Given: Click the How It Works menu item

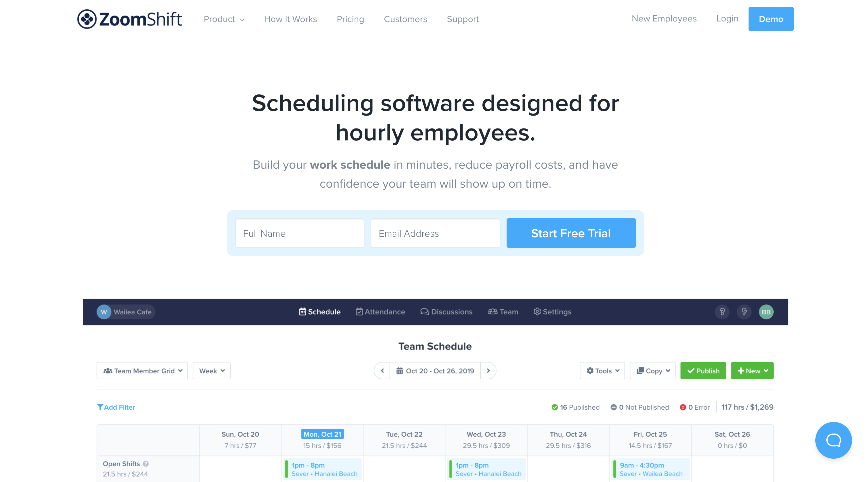Looking at the screenshot, I should pyautogui.click(x=291, y=19).
